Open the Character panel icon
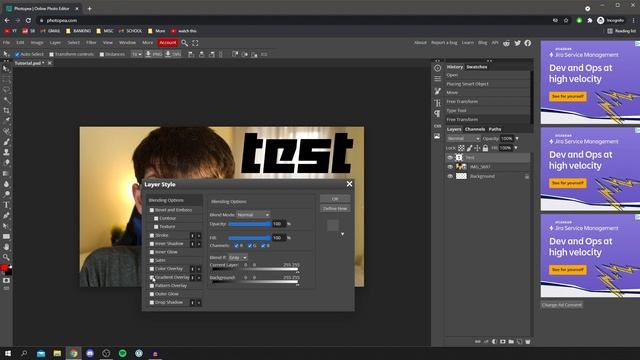Image resolution: width=640 pixels, height=360 pixels. click(438, 103)
